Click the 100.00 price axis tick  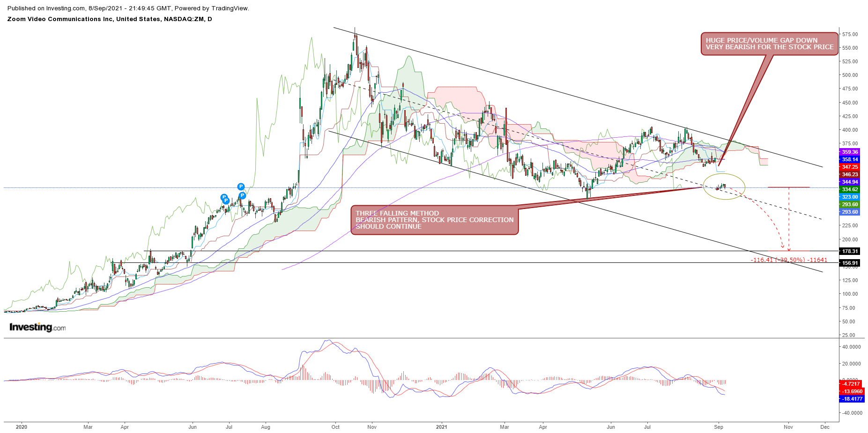pos(850,294)
